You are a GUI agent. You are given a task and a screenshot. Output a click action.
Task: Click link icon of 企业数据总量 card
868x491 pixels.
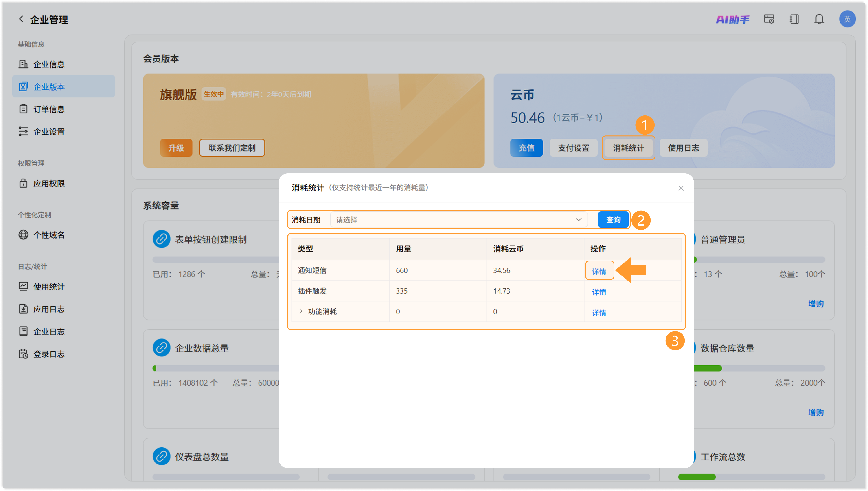coord(161,348)
